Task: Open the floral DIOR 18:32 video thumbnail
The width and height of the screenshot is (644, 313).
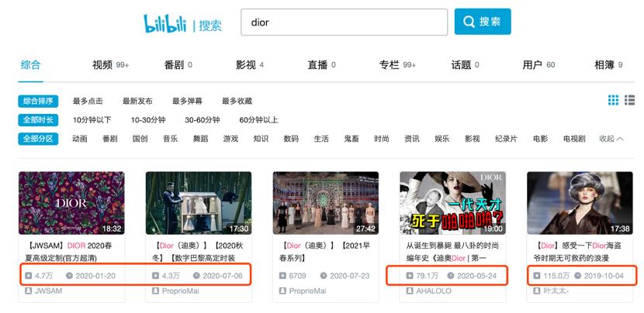Action: [x=71, y=203]
